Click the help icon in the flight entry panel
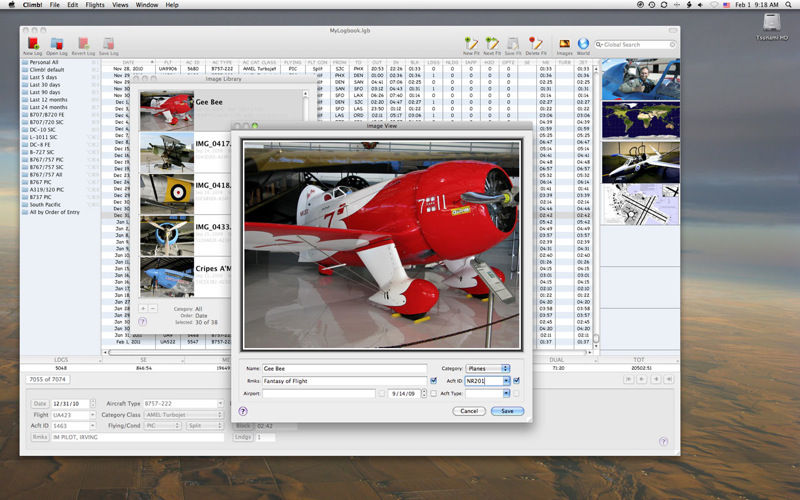 click(x=663, y=441)
